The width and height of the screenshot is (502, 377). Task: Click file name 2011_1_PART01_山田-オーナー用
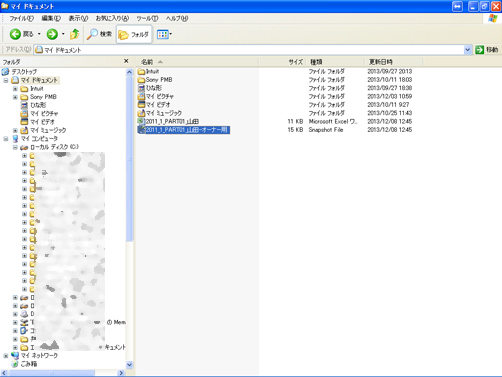pyautogui.click(x=187, y=130)
